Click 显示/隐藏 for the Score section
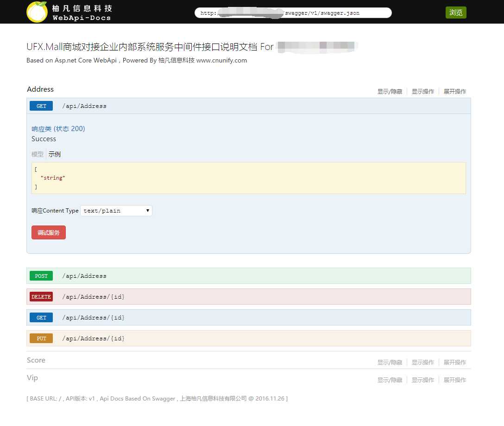 pyautogui.click(x=390, y=363)
